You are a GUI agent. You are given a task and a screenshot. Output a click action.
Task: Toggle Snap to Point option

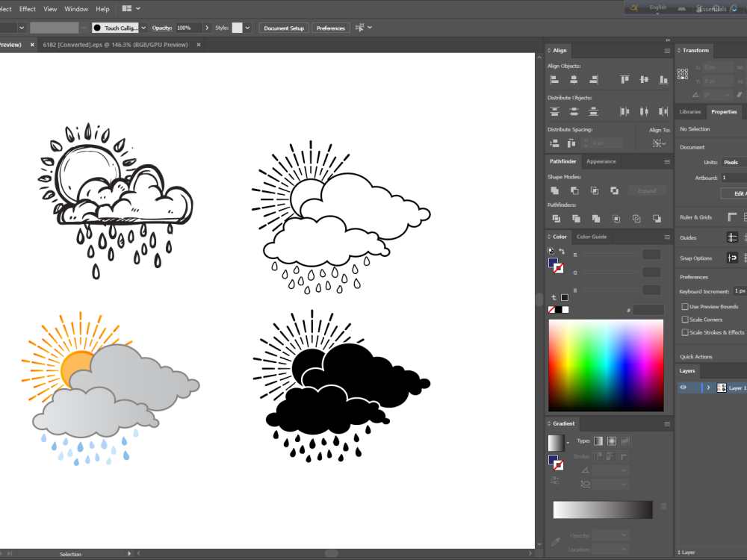[732, 258]
